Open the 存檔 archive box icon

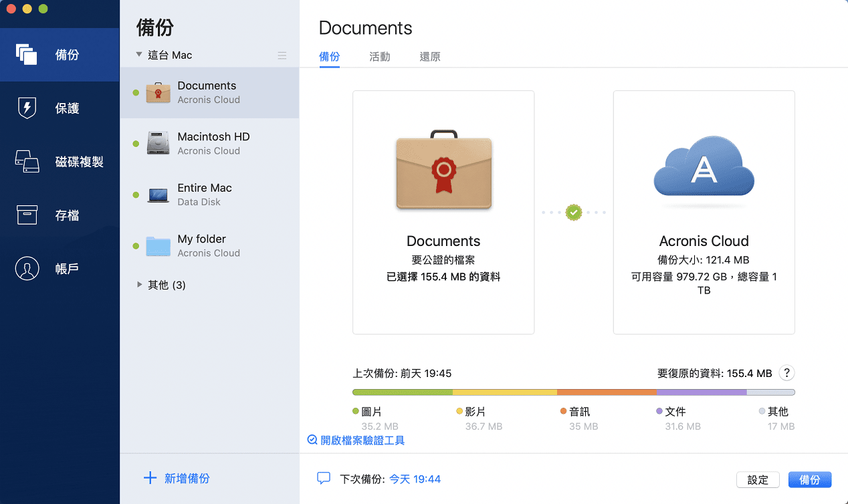[x=27, y=215]
